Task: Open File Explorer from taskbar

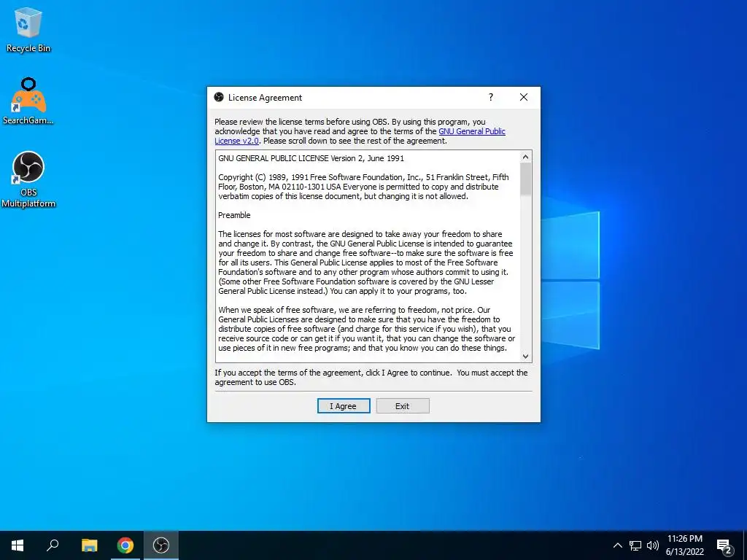Action: (x=89, y=545)
